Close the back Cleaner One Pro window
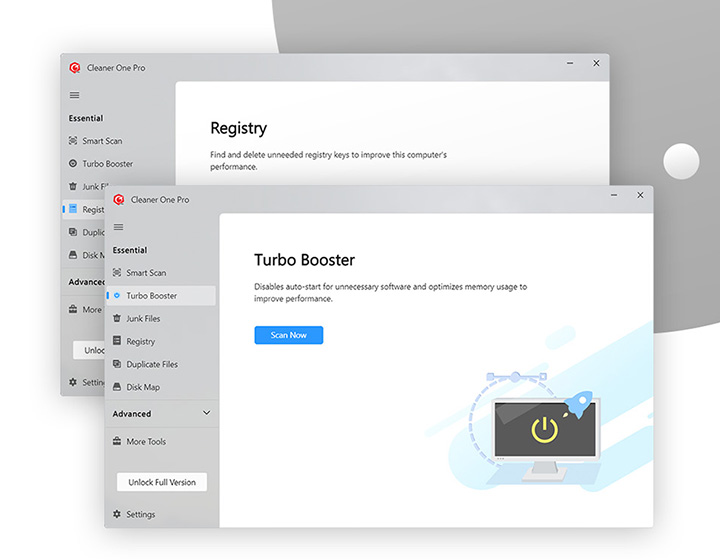The width and height of the screenshot is (720, 560). tap(596, 63)
